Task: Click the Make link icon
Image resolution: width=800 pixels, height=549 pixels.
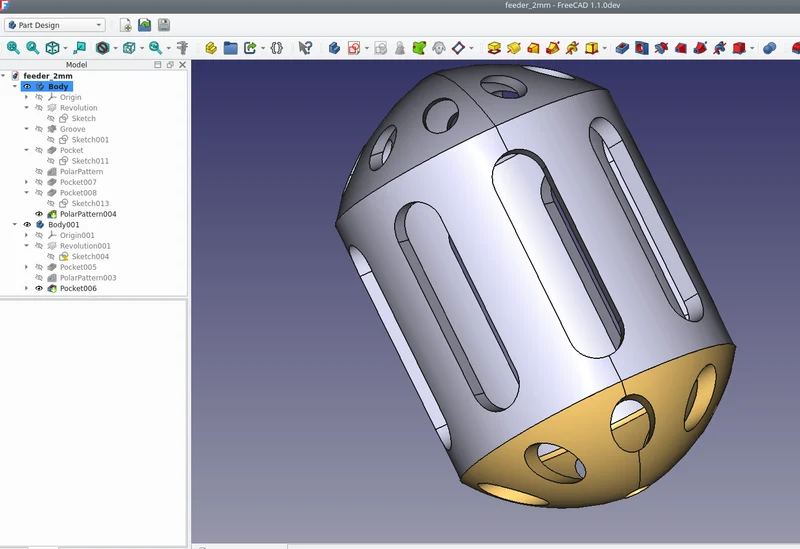Action: (x=250, y=48)
